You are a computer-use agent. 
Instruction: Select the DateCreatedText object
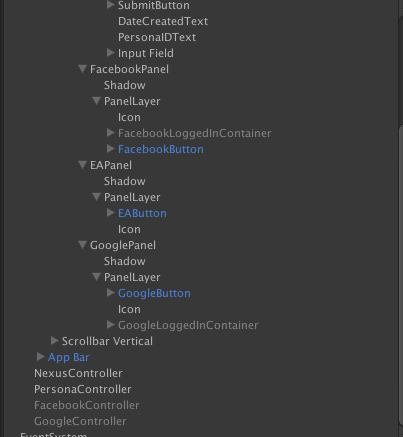coord(163,21)
